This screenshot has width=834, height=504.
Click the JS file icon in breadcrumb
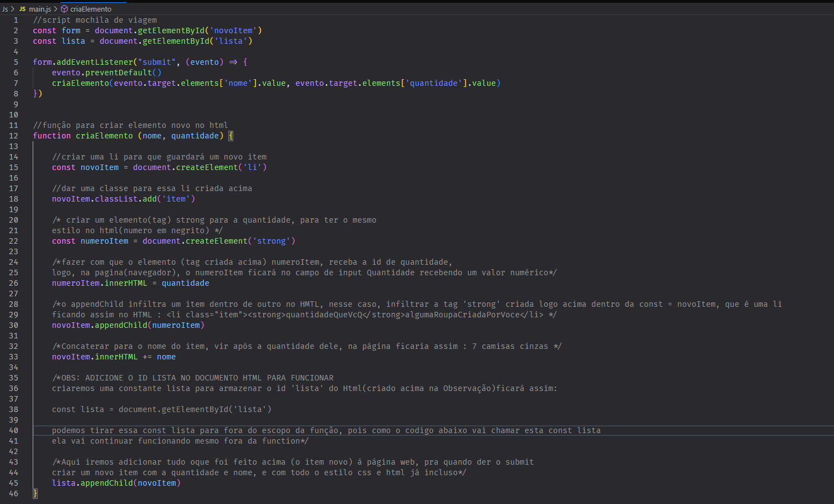(22, 9)
